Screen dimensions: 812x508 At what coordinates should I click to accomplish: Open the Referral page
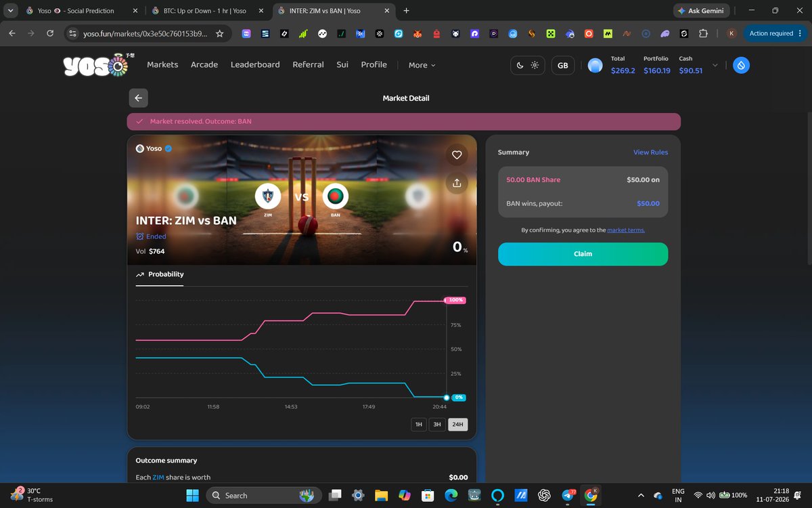coord(308,64)
